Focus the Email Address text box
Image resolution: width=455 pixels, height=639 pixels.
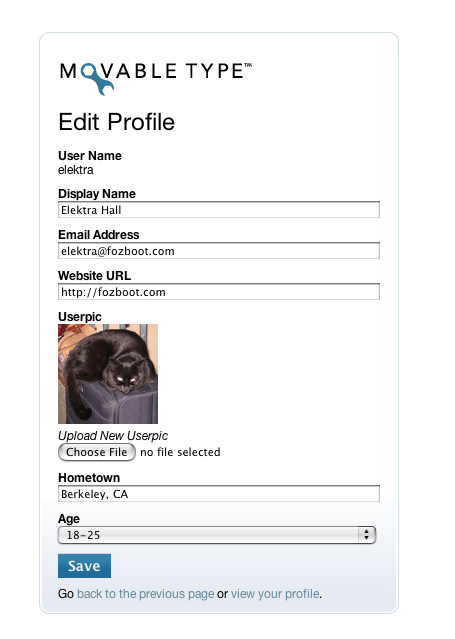pyautogui.click(x=219, y=251)
